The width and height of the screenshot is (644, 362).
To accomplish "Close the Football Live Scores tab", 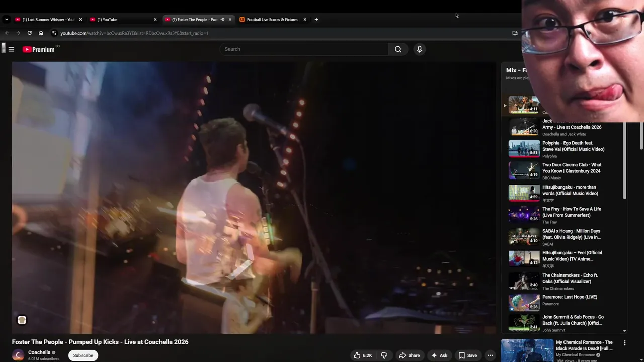I will coord(305,20).
